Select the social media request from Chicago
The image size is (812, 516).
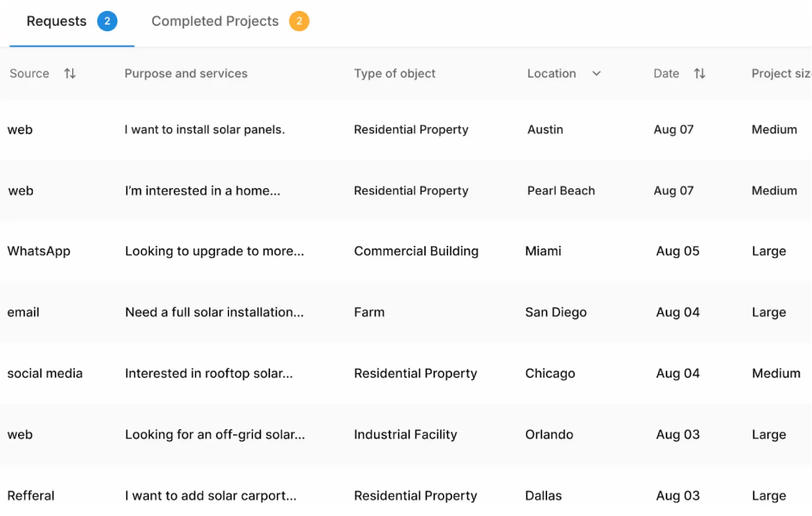(404, 374)
